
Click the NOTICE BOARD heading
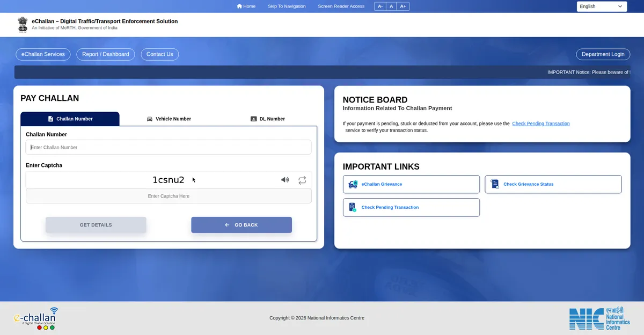click(375, 100)
